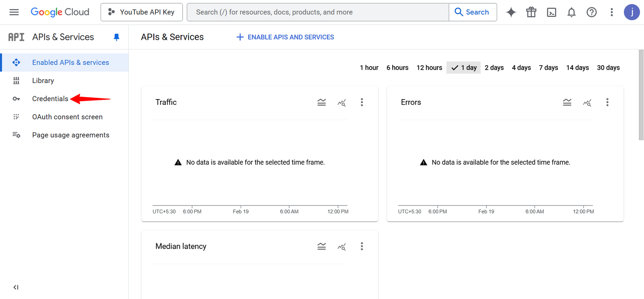Click the vertical page scrollbar

(x=641, y=95)
